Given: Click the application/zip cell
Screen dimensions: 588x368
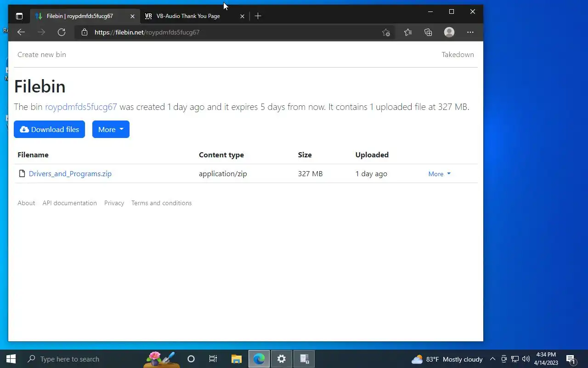Looking at the screenshot, I should click(223, 173).
